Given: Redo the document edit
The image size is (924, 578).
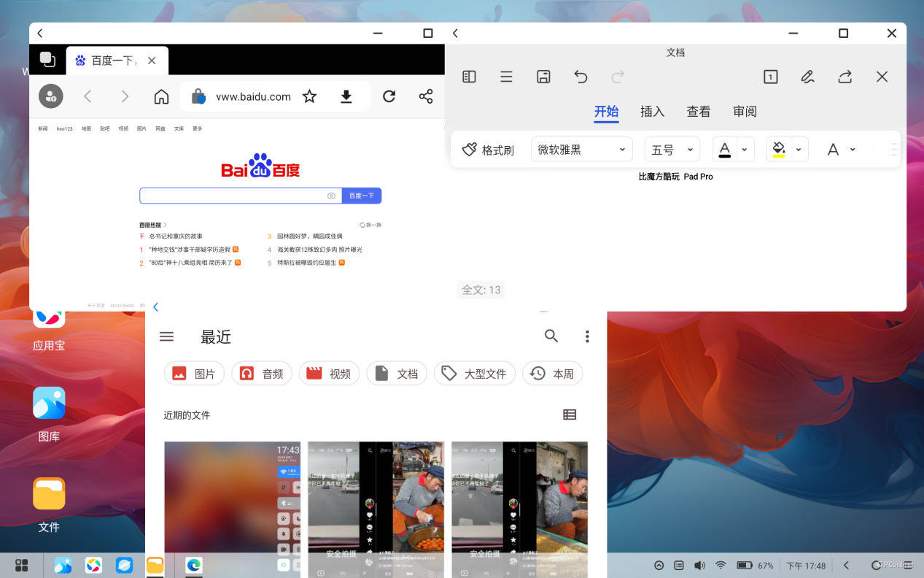Looking at the screenshot, I should 618,77.
